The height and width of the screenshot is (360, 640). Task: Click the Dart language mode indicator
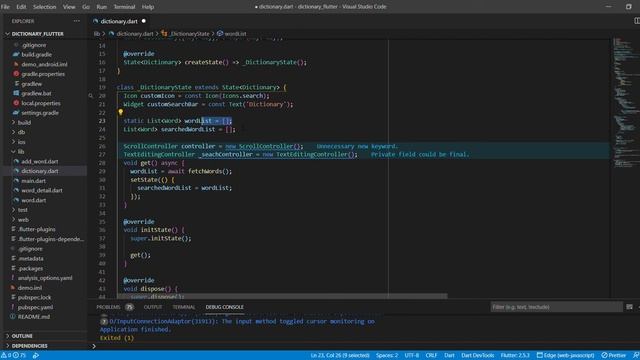click(x=449, y=356)
